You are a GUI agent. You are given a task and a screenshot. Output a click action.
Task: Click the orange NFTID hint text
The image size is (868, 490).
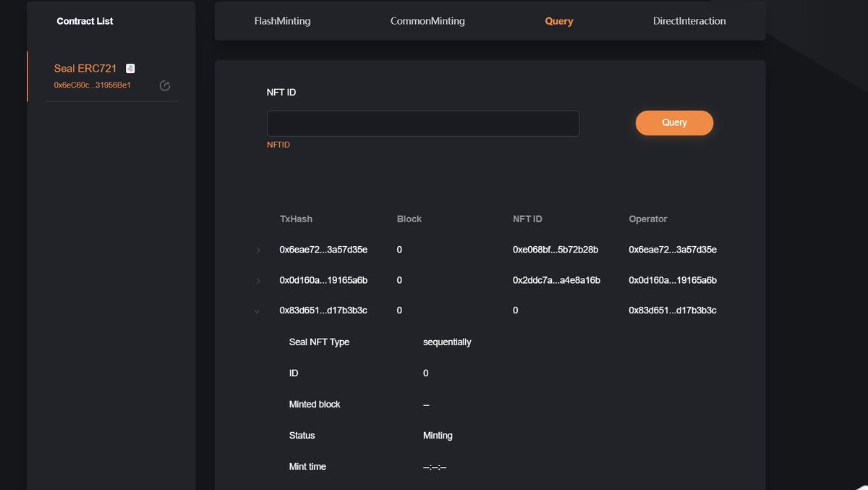pos(278,145)
